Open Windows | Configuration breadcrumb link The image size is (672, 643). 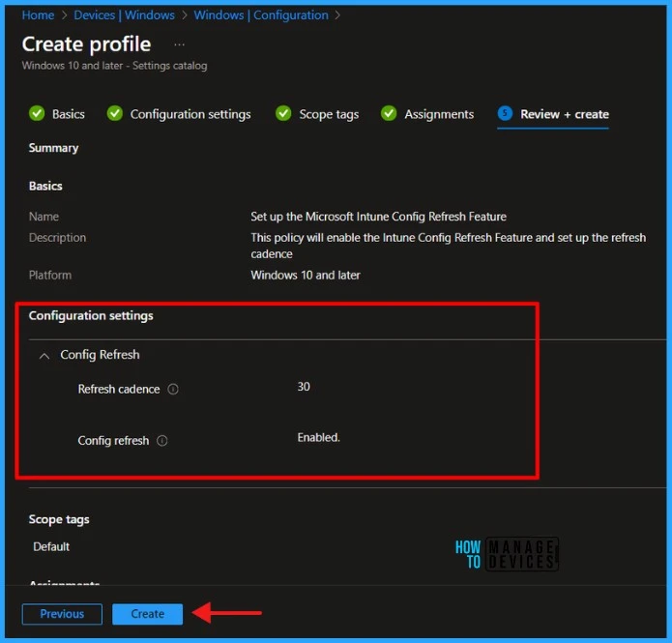[x=261, y=15]
